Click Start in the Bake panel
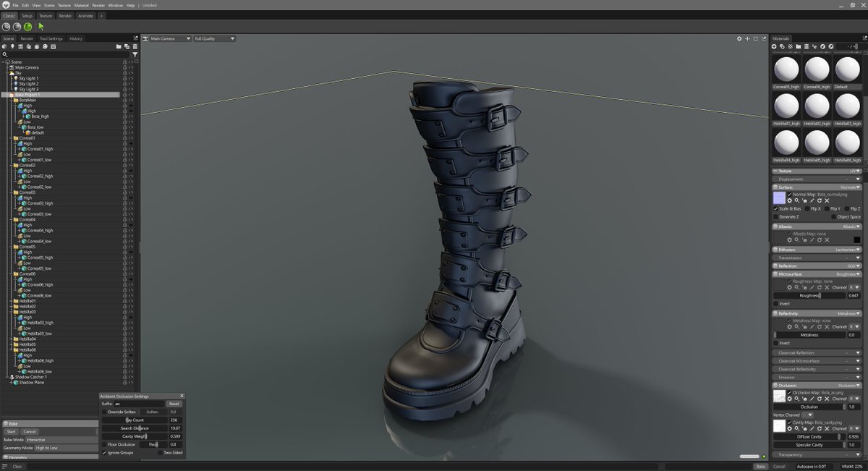 click(x=11, y=431)
